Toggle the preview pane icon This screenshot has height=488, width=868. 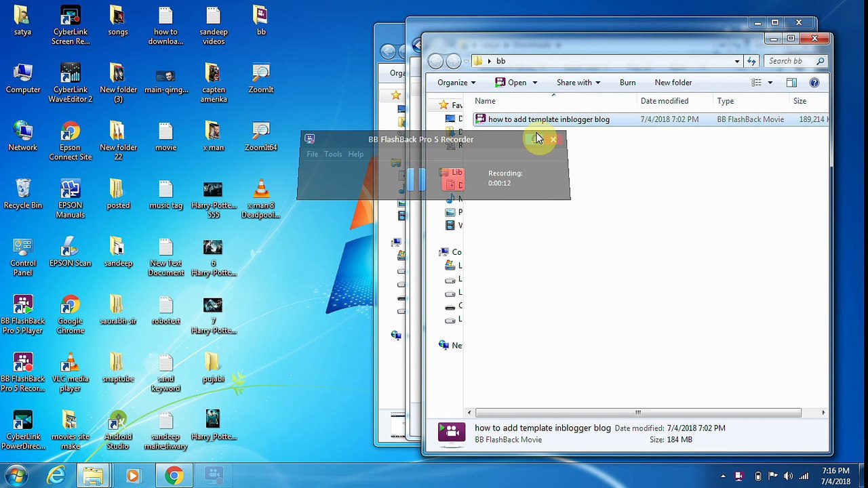(791, 83)
